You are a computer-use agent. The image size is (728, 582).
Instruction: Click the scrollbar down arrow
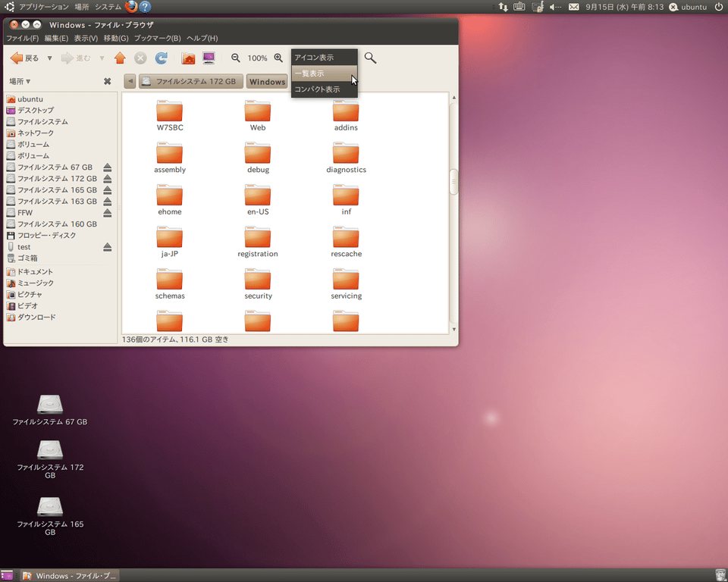(453, 329)
